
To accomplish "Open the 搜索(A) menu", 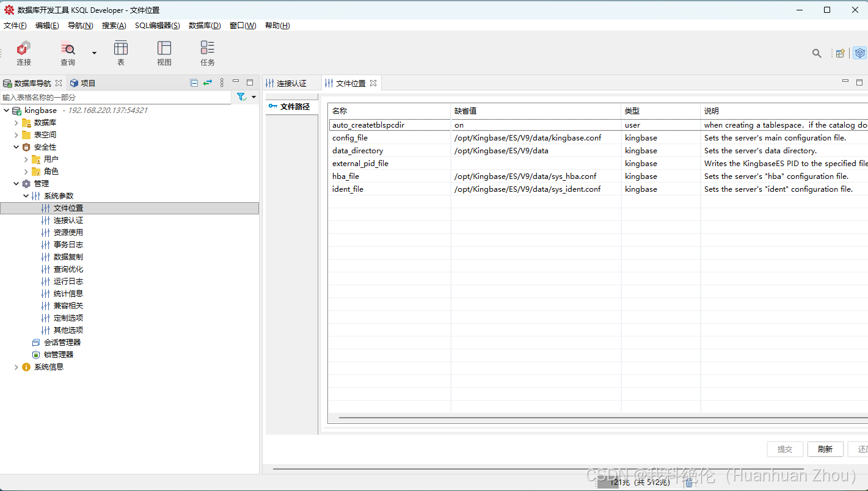I will coord(114,25).
